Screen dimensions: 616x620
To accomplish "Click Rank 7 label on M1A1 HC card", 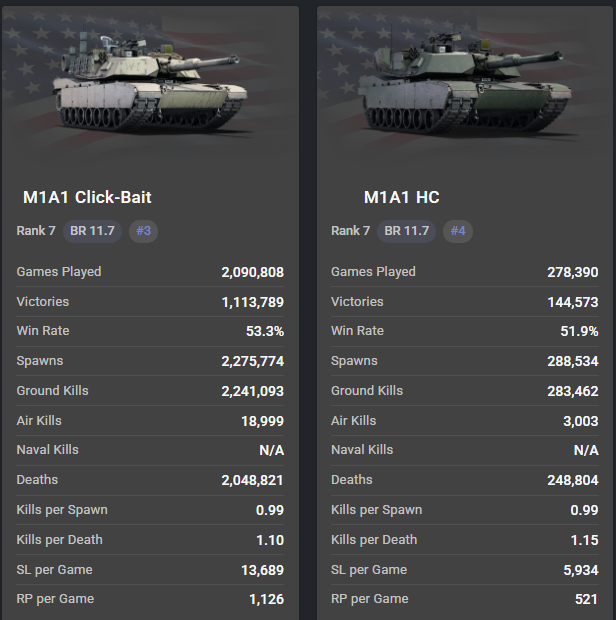I will [350, 231].
